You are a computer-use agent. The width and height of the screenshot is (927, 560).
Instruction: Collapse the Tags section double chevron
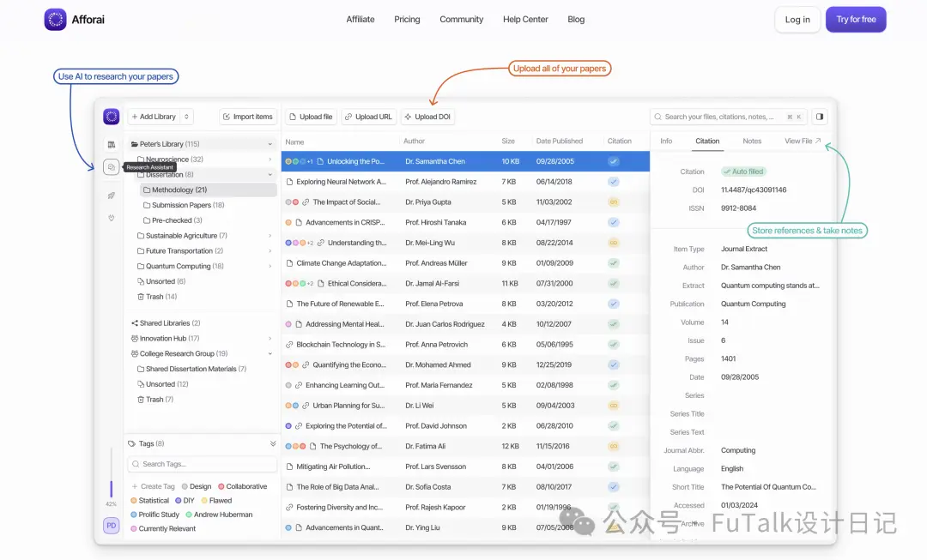coord(273,443)
